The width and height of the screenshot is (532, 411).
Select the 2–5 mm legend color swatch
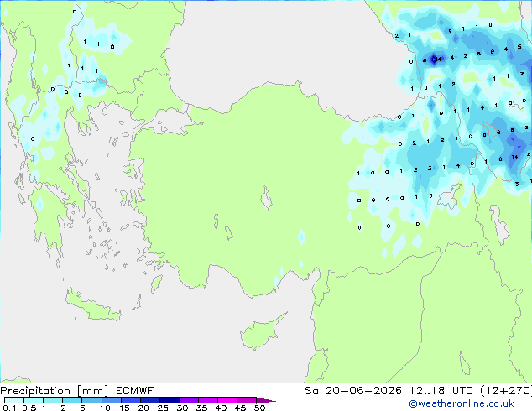(x=72, y=400)
